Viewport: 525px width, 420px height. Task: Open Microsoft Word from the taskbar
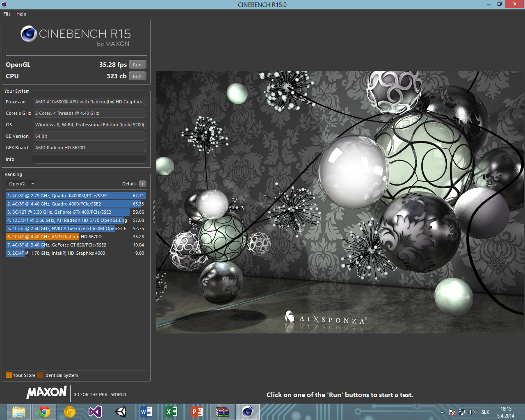(x=146, y=412)
